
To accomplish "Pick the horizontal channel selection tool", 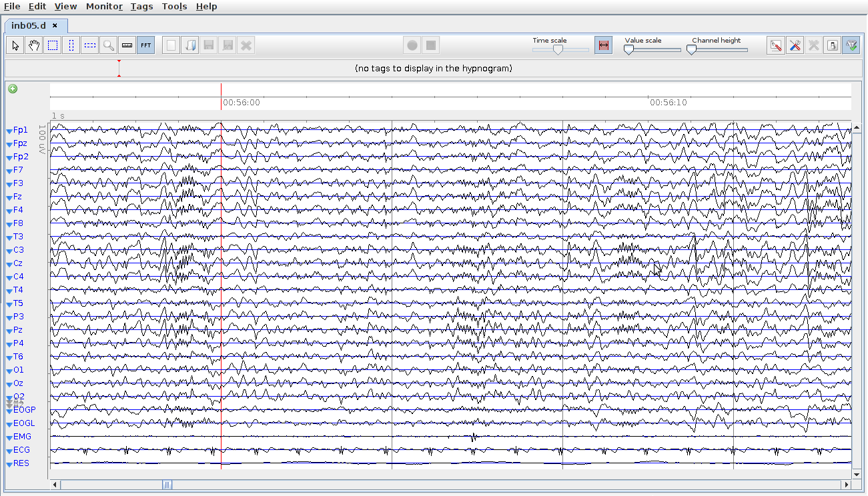I will 90,45.
